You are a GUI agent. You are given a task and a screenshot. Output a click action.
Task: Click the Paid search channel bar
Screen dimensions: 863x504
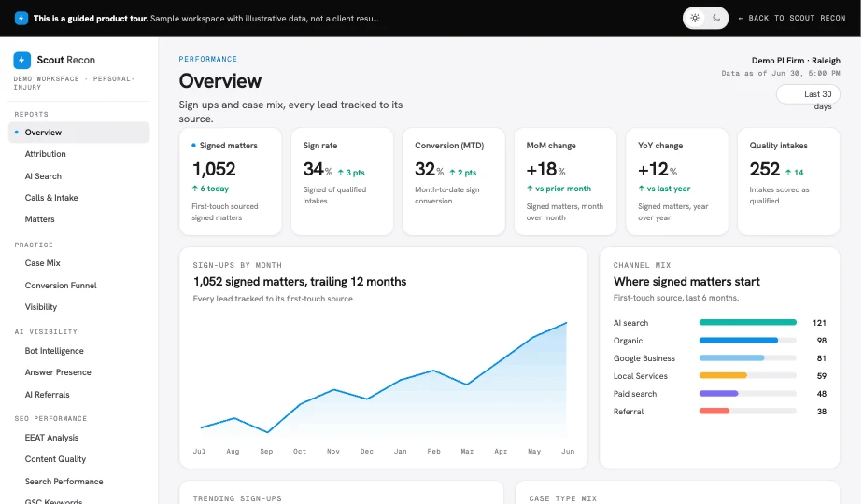pyautogui.click(x=747, y=394)
